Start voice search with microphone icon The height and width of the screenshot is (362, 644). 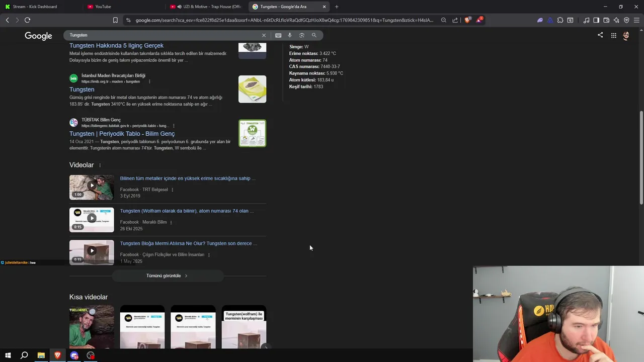pos(290,35)
